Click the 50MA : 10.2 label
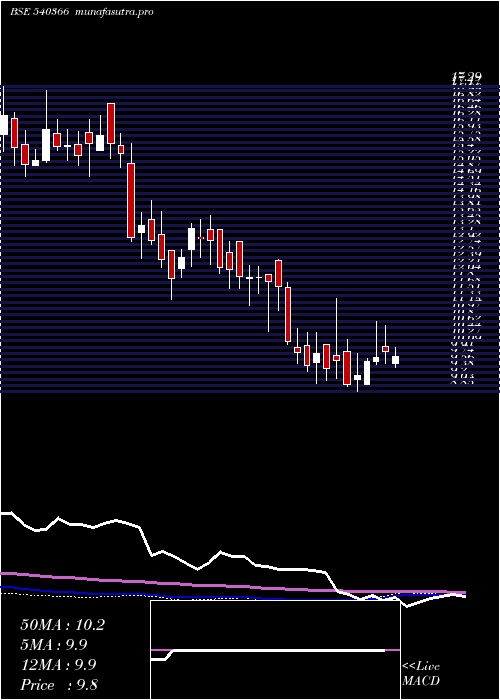The image size is (500, 700). click(62, 625)
